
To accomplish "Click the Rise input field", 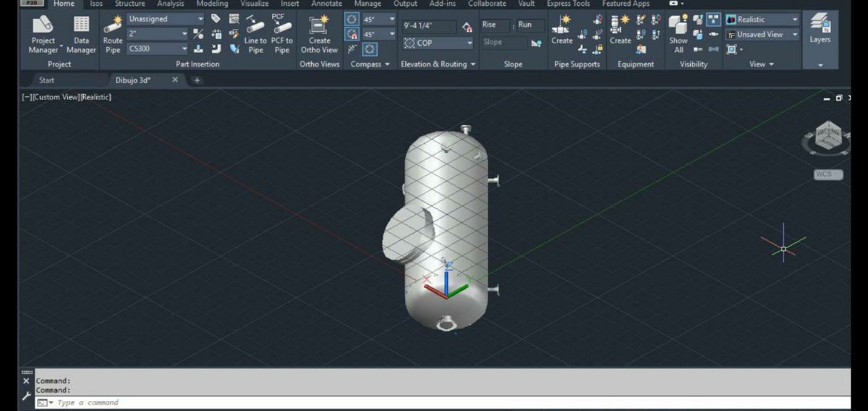I will pos(495,25).
